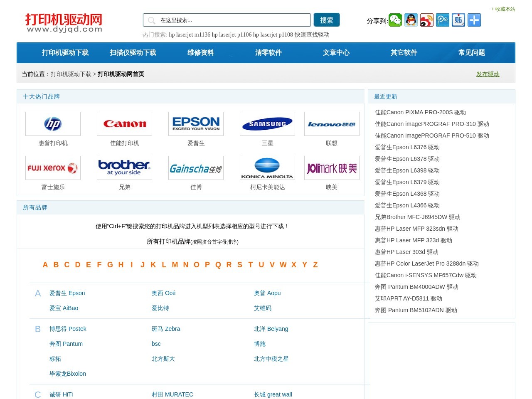Image resolution: width=532 pixels, height=399 pixels.
Task: Share to Baidu Tieba icon
Action: (458, 20)
